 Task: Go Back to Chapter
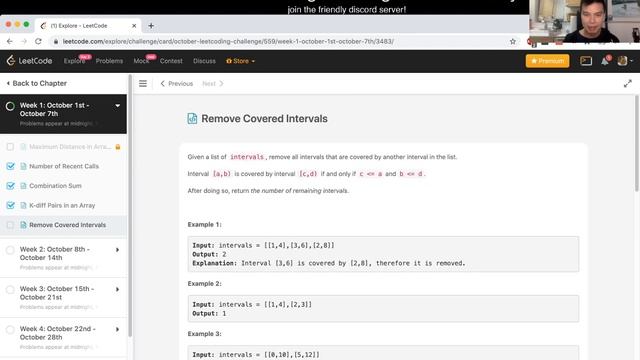pos(37,83)
